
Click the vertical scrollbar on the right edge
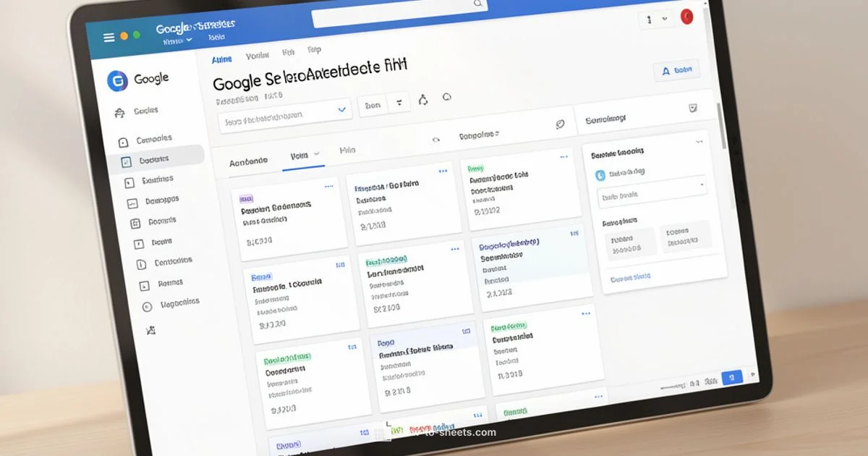718,123
